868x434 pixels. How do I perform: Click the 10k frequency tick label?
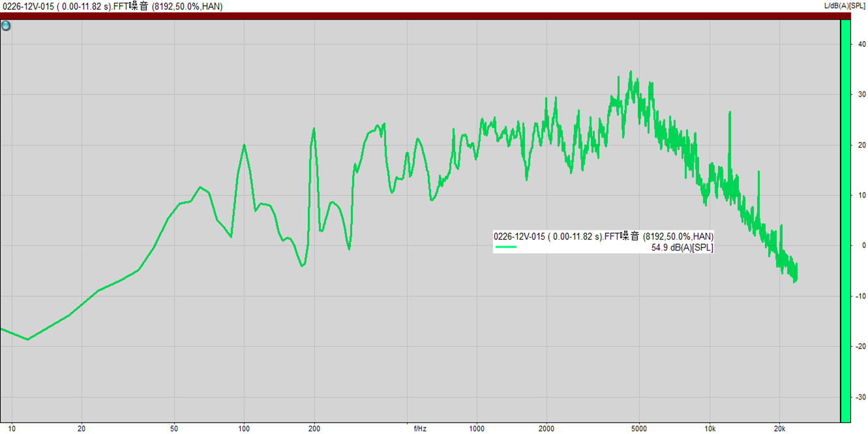point(710,429)
